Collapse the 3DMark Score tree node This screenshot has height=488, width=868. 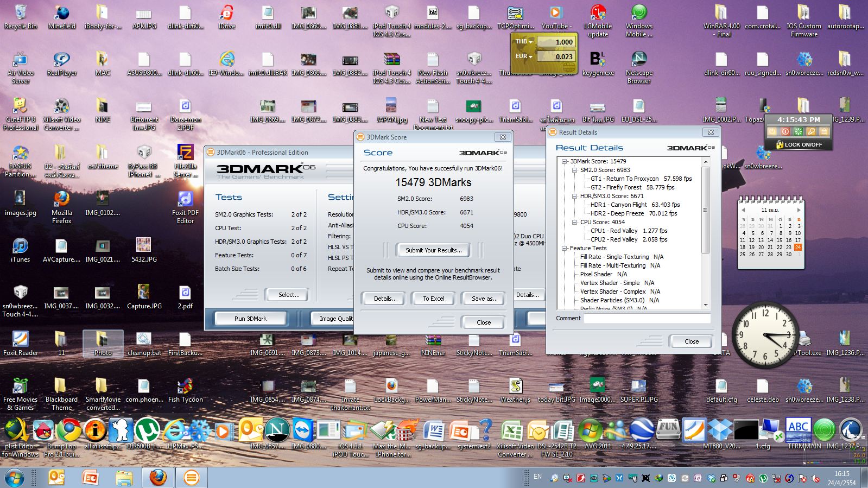[x=565, y=161]
